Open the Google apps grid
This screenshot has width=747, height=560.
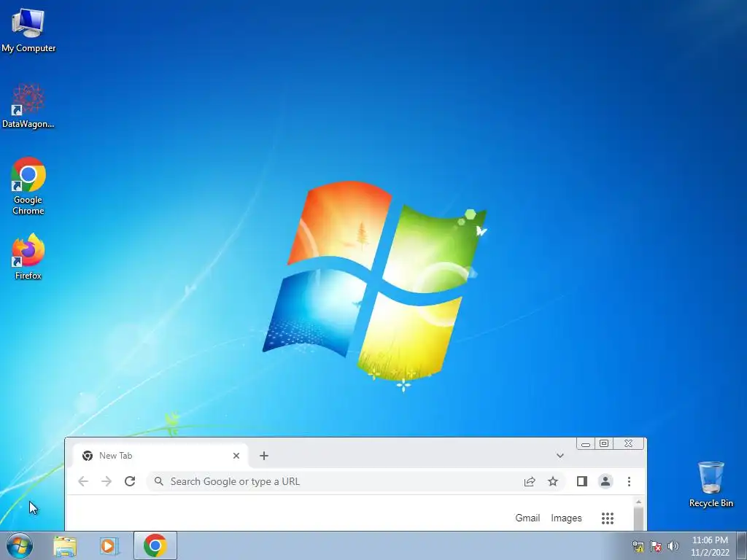(608, 518)
